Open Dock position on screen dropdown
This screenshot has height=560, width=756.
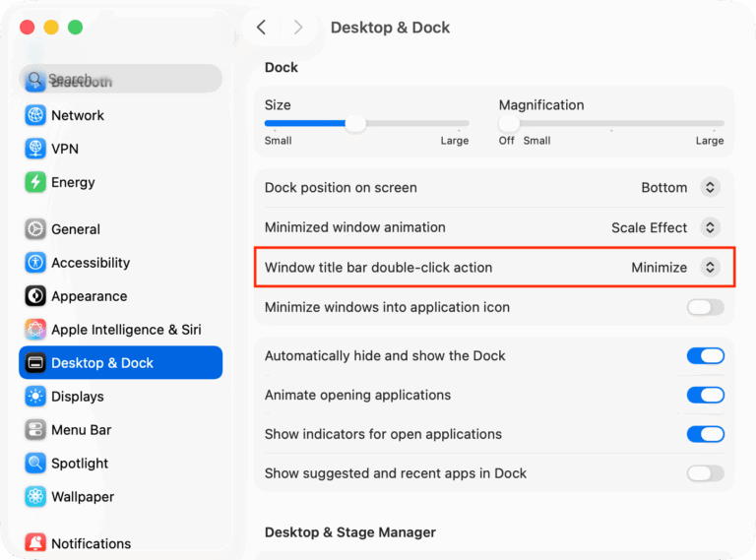710,187
